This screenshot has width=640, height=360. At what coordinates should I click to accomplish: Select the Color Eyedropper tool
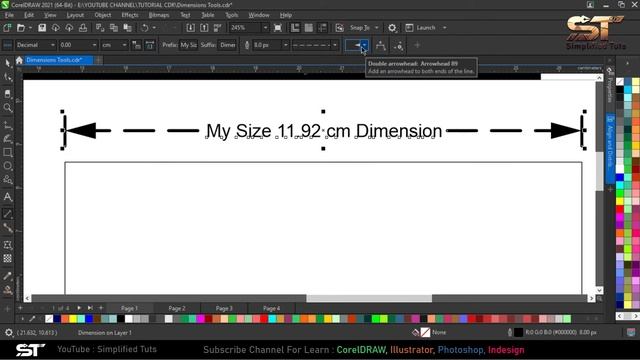pyautogui.click(x=8, y=276)
